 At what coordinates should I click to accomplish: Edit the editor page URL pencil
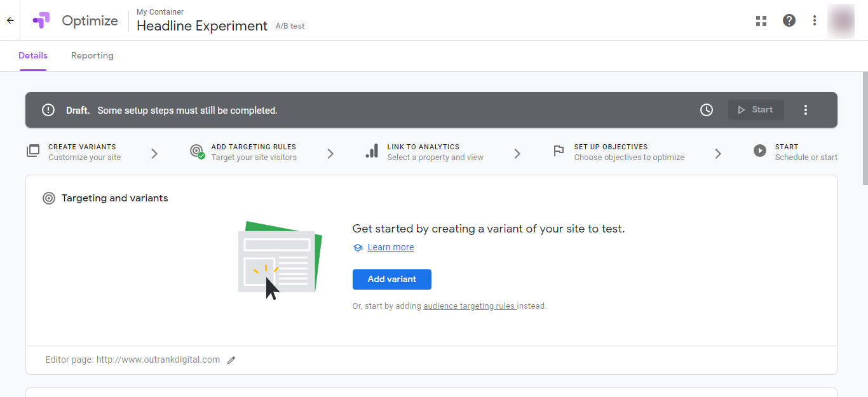[x=231, y=360]
